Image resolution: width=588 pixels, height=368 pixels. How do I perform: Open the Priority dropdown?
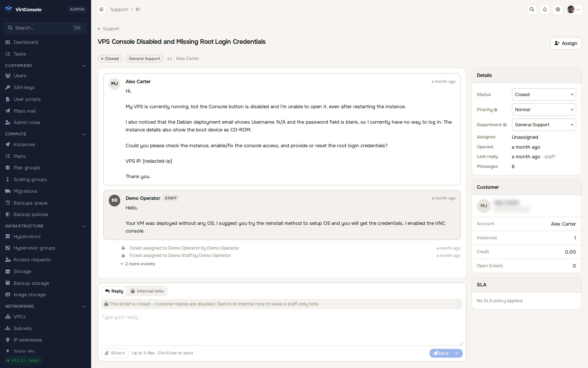544,109
